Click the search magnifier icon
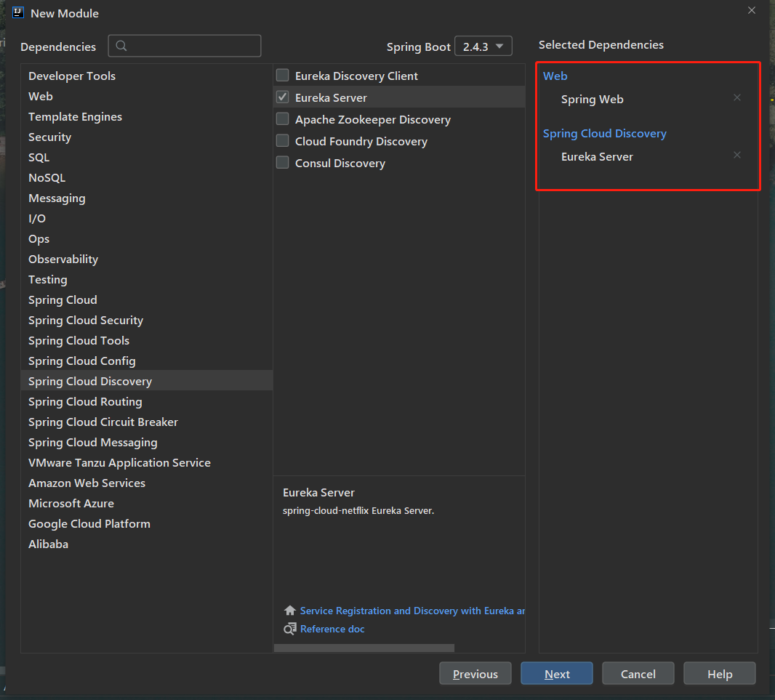775x700 pixels. [x=121, y=46]
